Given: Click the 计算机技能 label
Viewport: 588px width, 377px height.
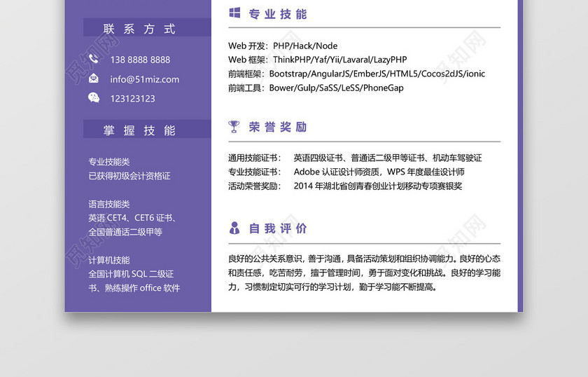Looking at the screenshot, I should [109, 260].
